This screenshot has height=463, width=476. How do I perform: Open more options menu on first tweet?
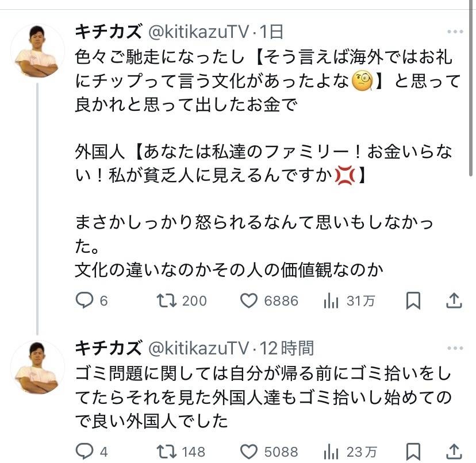click(x=454, y=32)
